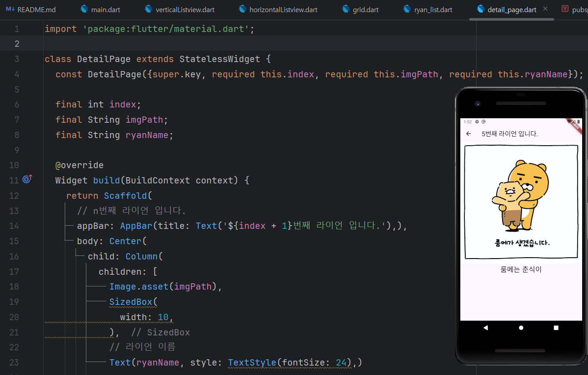Image resolution: width=588 pixels, height=375 pixels.
Task: Tap the '5번째 라이언 입니다.' app bar title
Action: (x=510, y=134)
